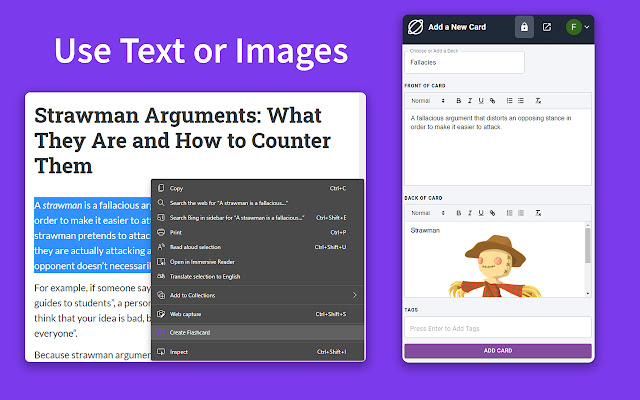Apply numbered list in the Back of Card toolbar

pos(509,213)
